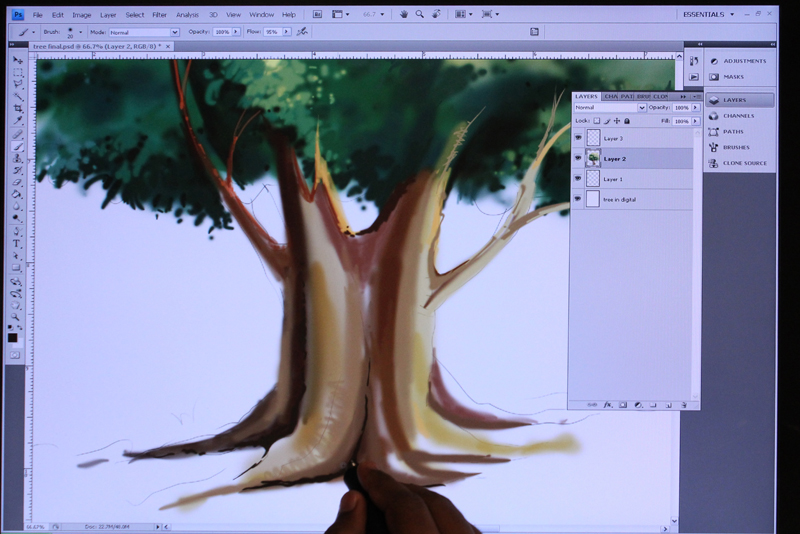This screenshot has height=534, width=800.
Task: Hide Layer 3 with its eye icon
Action: pos(578,138)
